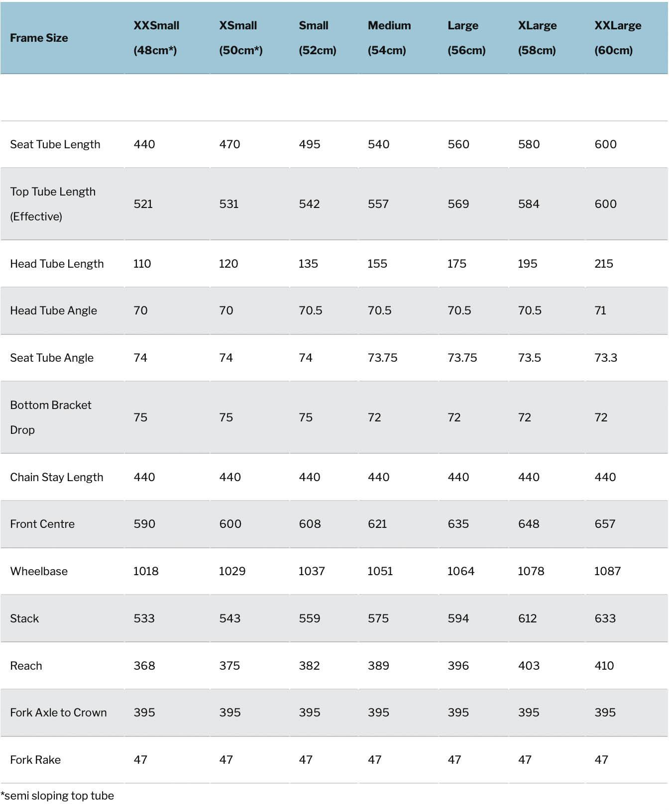Select the Top Tube Length (Effective) label
Screen dimensions: 669x812
53,204
